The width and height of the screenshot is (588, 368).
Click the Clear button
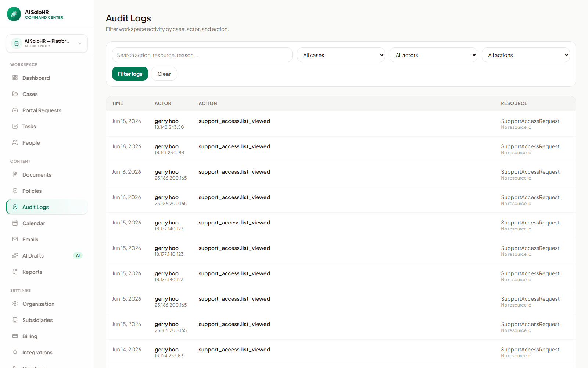[164, 74]
